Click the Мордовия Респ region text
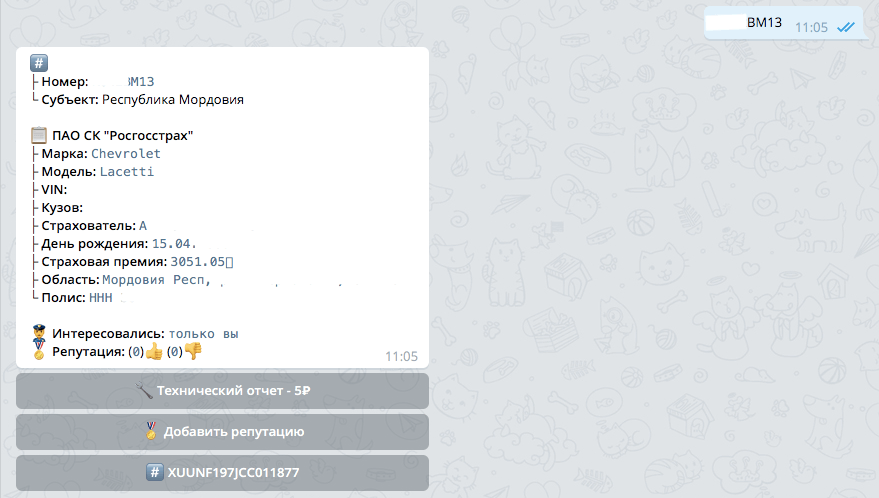 (156, 280)
